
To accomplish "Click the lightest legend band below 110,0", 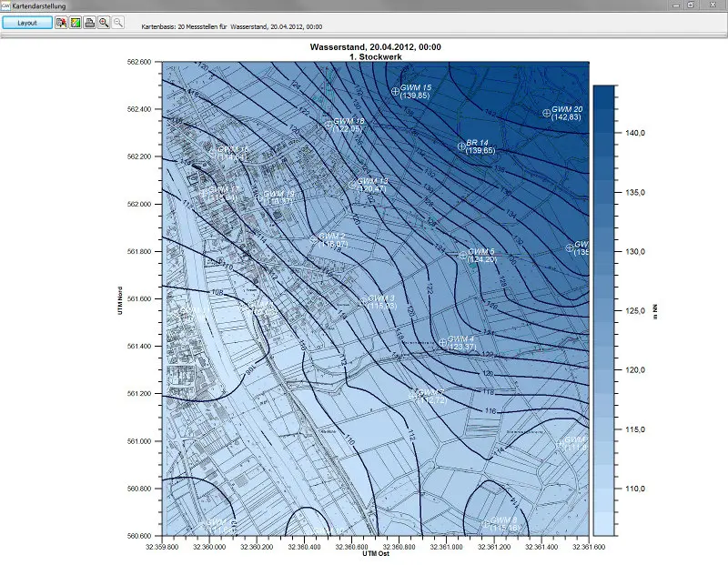I will click(604, 524).
